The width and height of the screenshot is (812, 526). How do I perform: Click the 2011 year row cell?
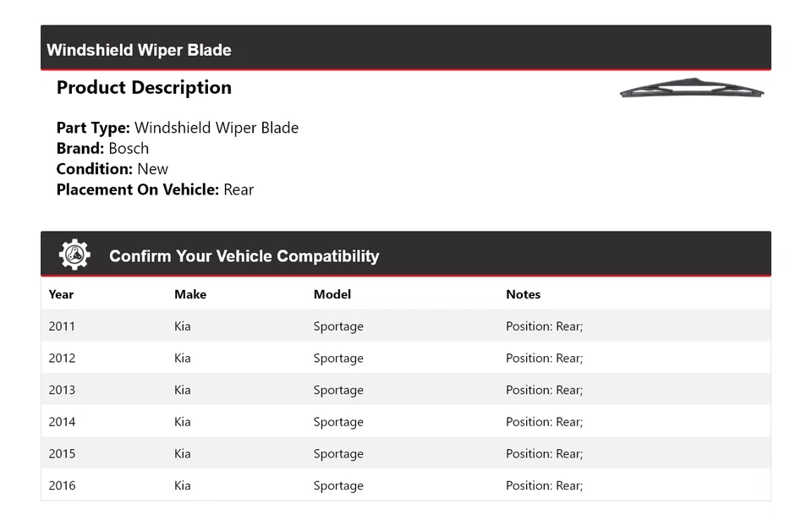(x=62, y=326)
